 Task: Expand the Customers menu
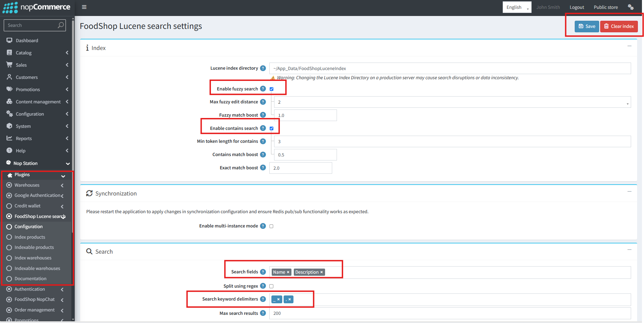[x=37, y=77]
